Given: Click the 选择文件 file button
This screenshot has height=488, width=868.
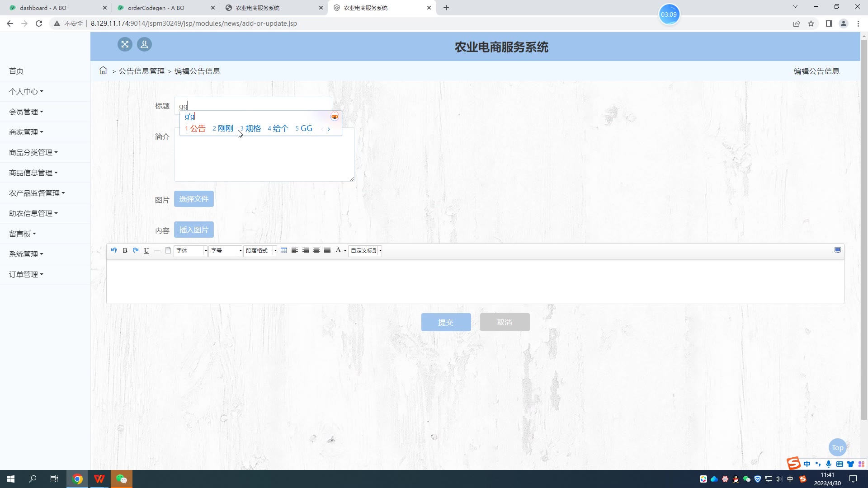Looking at the screenshot, I should point(193,199).
